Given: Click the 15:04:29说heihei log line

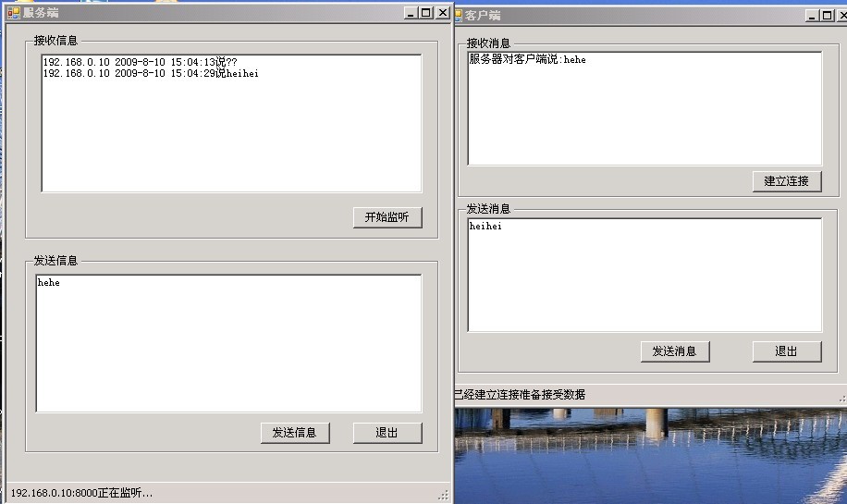Looking at the screenshot, I should 151,73.
